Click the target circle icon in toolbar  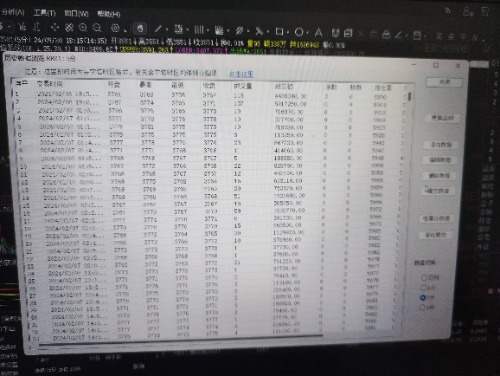(x=115, y=28)
